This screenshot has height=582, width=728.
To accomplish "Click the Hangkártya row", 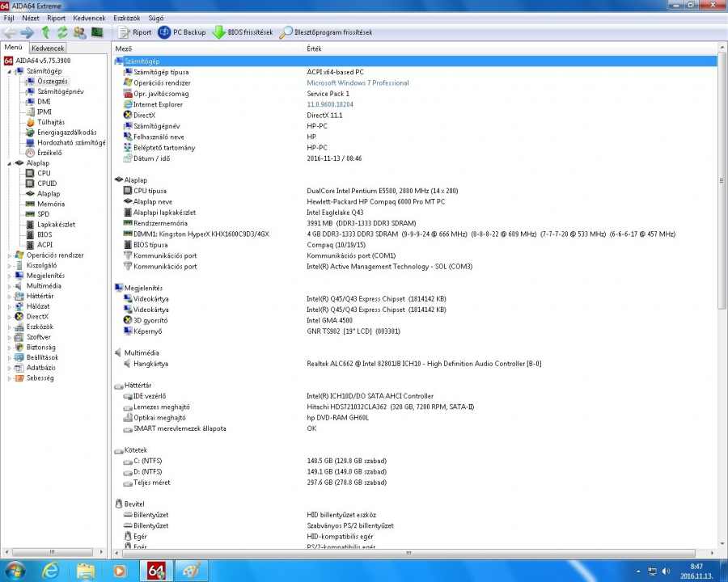I will coord(415,364).
